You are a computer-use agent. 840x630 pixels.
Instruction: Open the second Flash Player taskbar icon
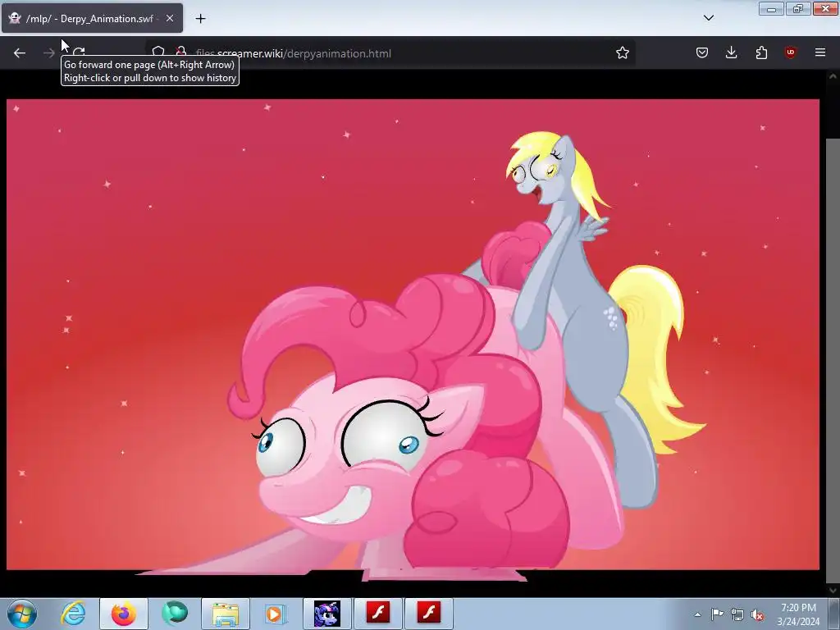click(x=428, y=614)
